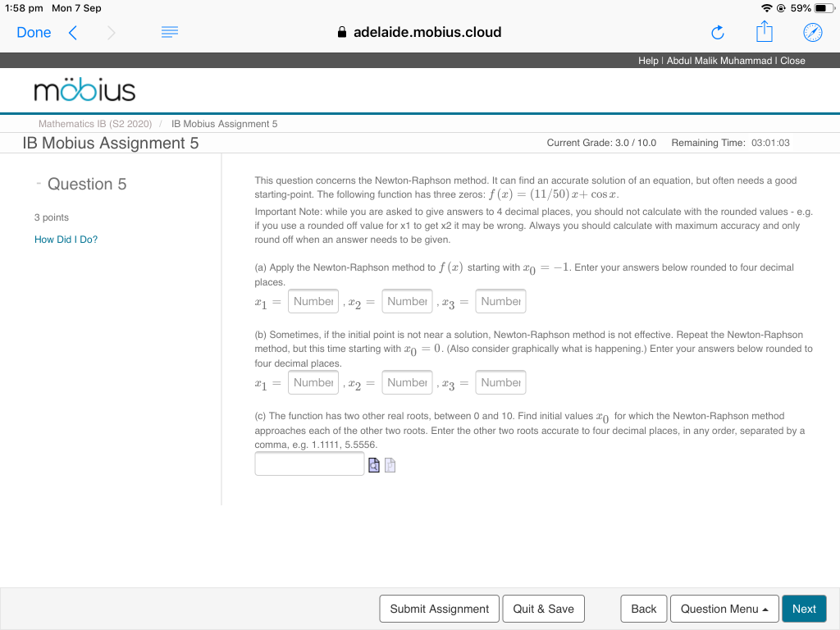840x630 pixels.
Task: Open plain text help via the P document icon
Action: click(x=390, y=465)
